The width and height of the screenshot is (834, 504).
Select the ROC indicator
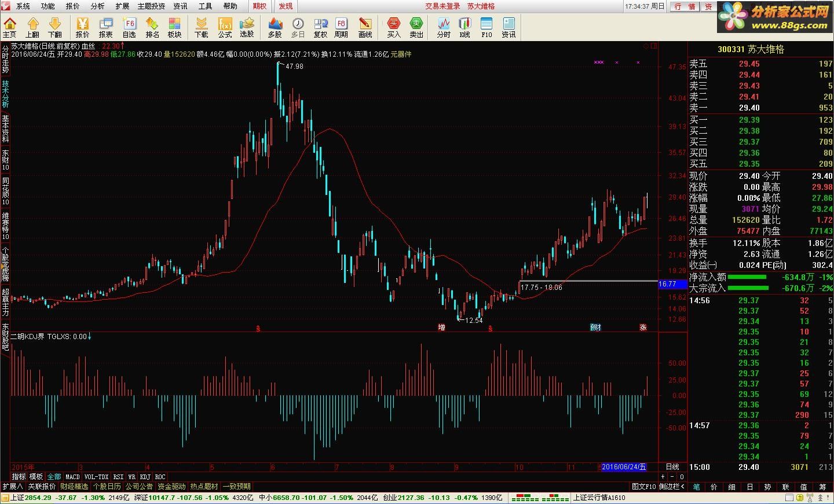pos(160,477)
